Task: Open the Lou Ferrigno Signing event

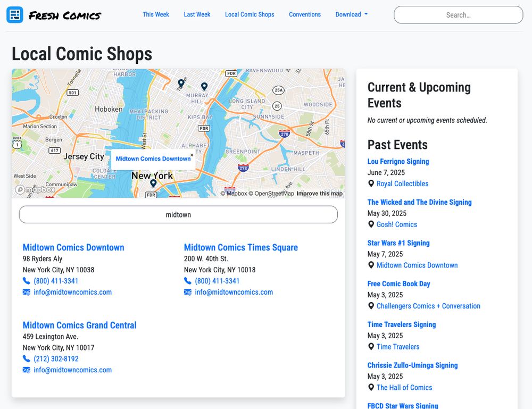Action: click(x=398, y=161)
